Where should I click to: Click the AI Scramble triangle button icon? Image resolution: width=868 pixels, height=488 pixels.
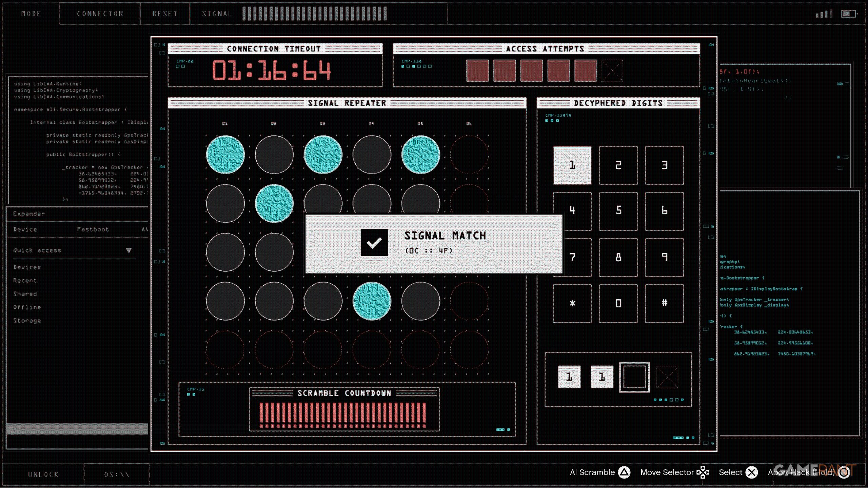coord(624,472)
